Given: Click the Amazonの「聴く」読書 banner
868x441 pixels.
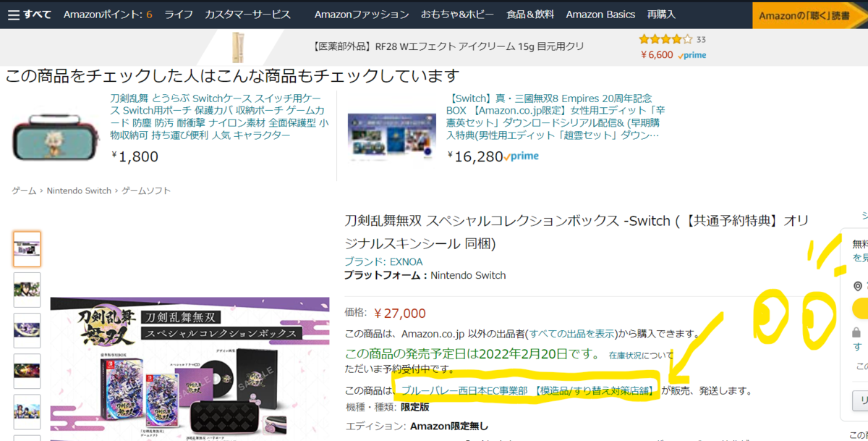Looking at the screenshot, I should [x=809, y=14].
